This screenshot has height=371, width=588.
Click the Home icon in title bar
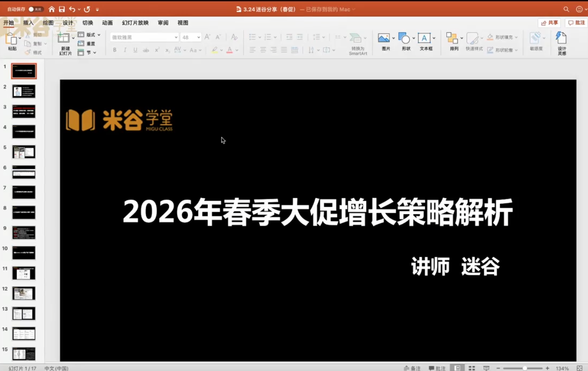tap(52, 9)
